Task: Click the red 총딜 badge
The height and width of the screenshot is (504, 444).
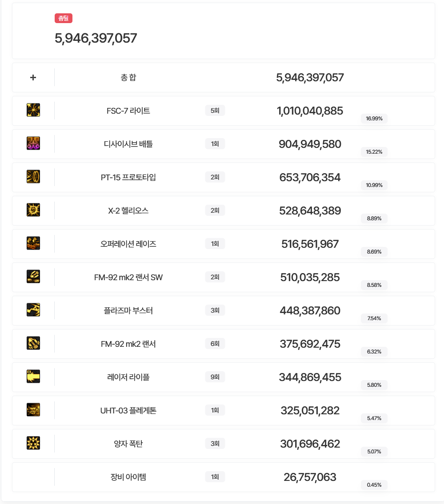Action: pyautogui.click(x=64, y=18)
